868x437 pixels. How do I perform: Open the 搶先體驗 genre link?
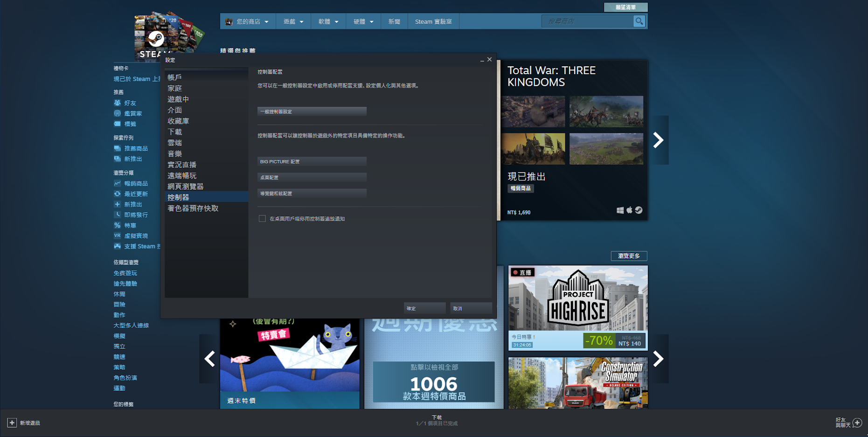(x=125, y=284)
